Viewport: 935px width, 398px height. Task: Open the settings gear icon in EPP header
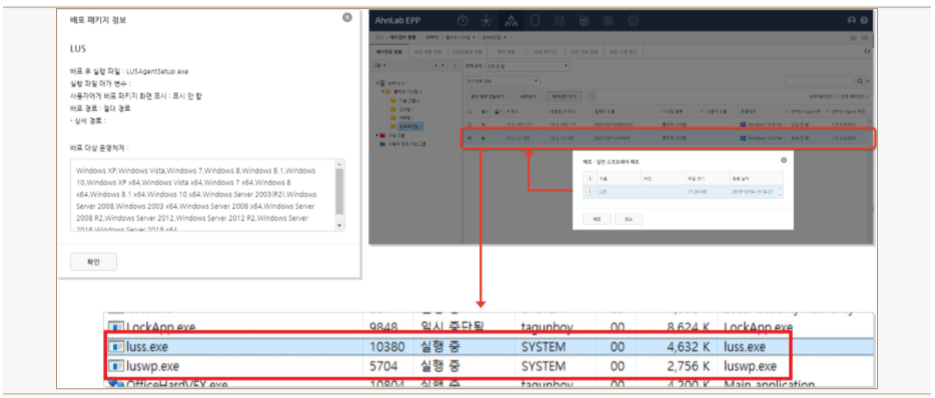(633, 20)
